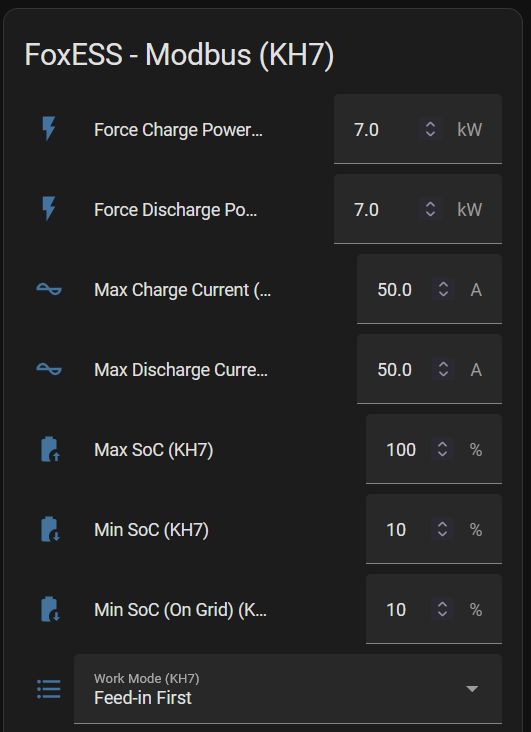
Task: Adjust Max Discharge Current stepper arrows
Action: (x=443, y=369)
